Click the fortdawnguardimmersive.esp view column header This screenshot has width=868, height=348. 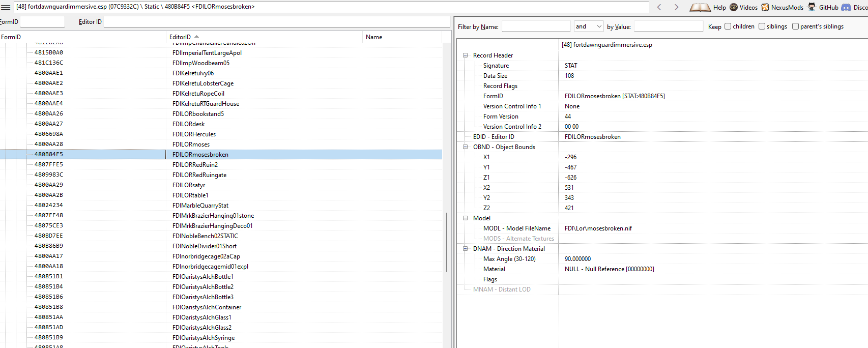[x=713, y=45]
